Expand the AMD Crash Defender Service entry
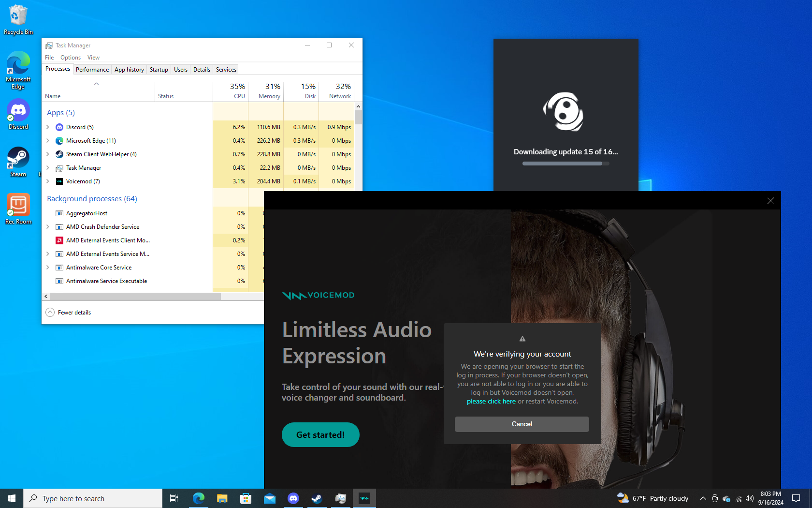812x508 pixels. click(x=48, y=227)
